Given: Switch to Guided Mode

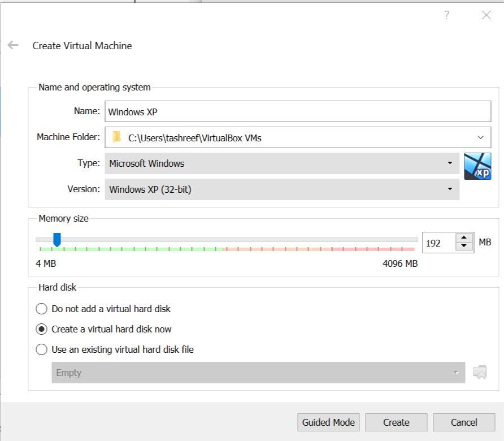Looking at the screenshot, I should coord(328,422).
